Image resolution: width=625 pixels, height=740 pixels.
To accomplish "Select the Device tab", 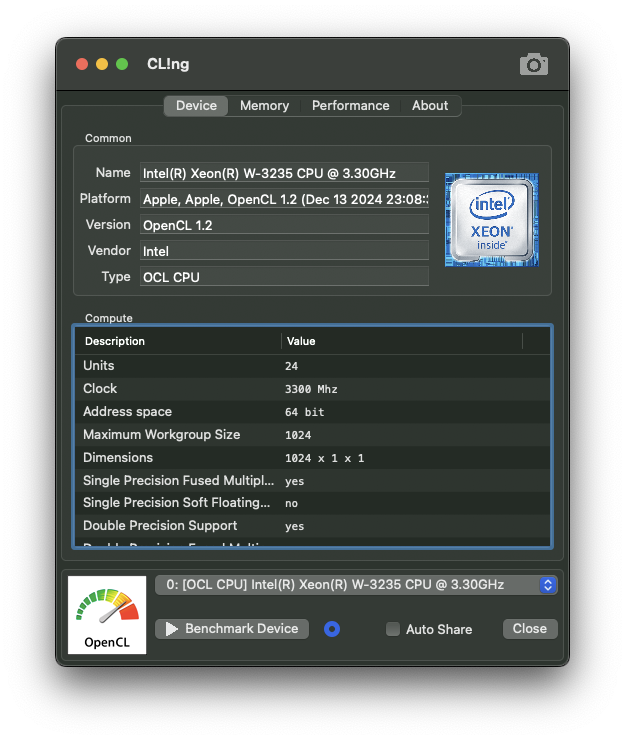I will [x=196, y=106].
